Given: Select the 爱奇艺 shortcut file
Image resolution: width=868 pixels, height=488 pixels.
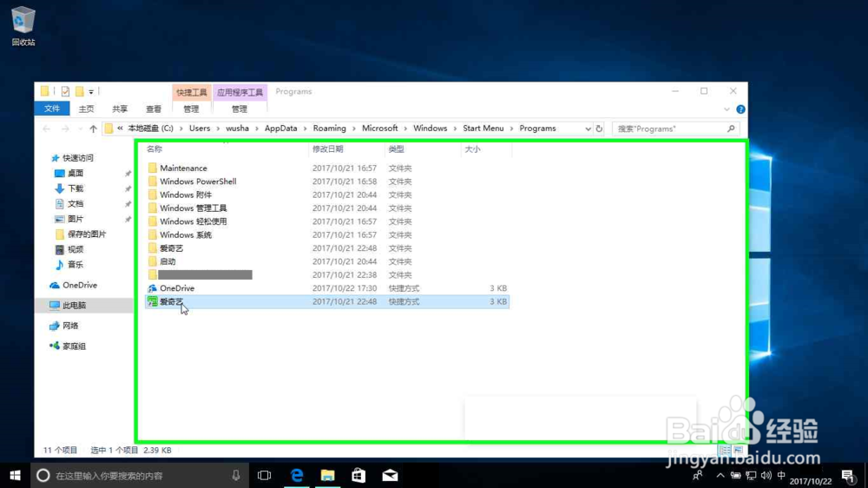Looking at the screenshot, I should [326, 302].
